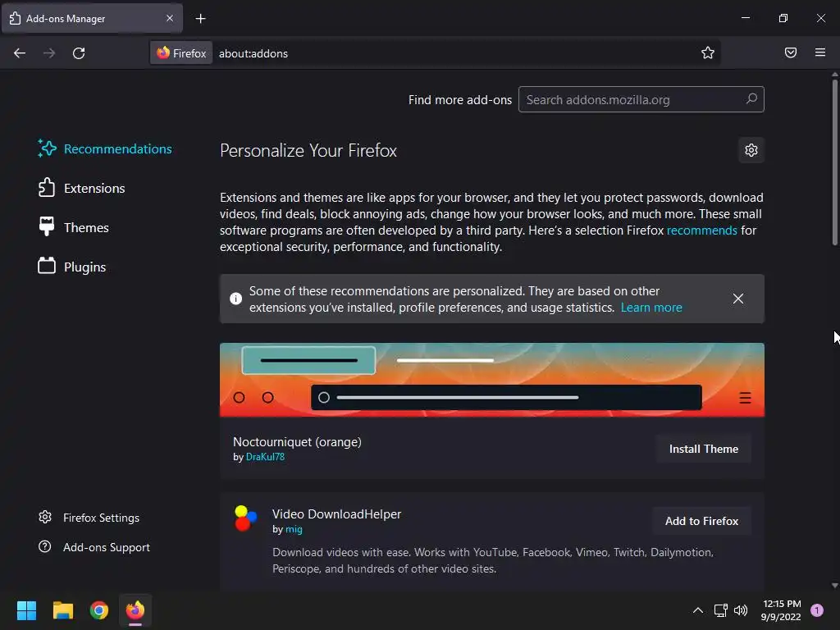Open Firefox Settings from sidebar
The image size is (840, 630).
[x=89, y=518]
